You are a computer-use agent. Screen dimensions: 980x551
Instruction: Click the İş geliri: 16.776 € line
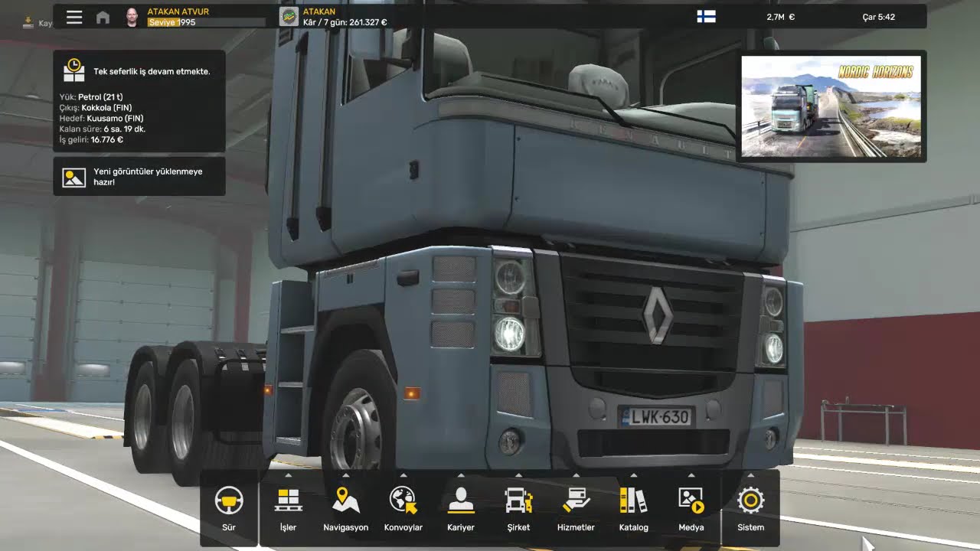pyautogui.click(x=91, y=140)
